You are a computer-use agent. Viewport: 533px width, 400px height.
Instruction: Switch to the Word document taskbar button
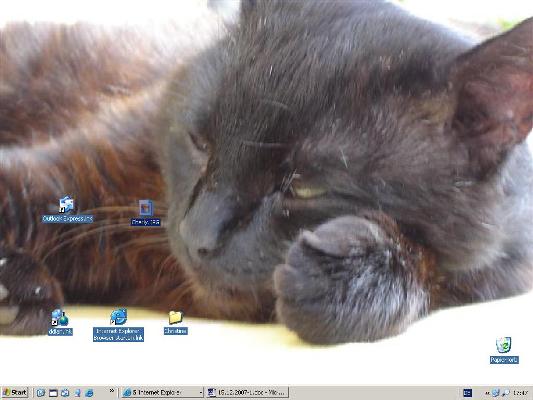[247, 393]
